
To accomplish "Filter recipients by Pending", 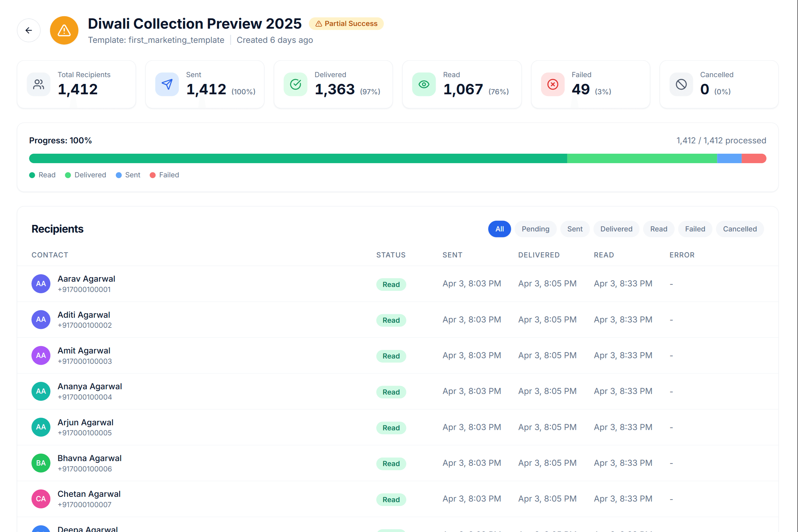I will (x=535, y=229).
